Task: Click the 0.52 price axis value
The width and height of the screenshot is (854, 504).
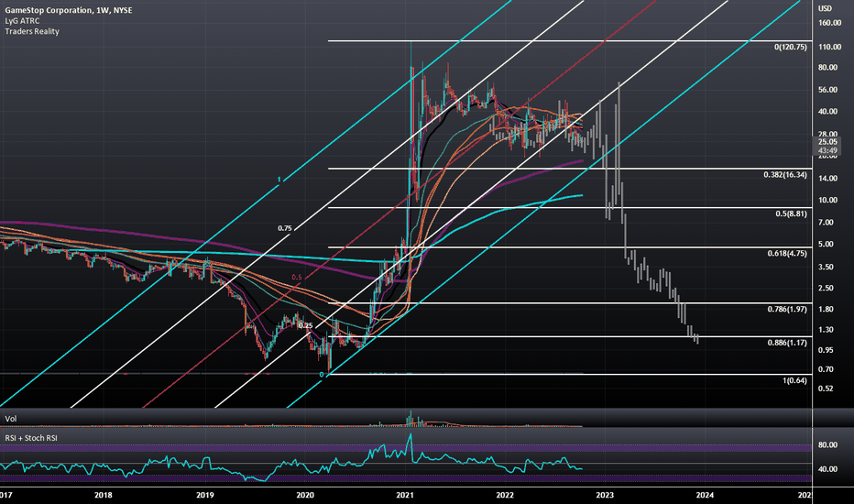Action: coord(826,389)
